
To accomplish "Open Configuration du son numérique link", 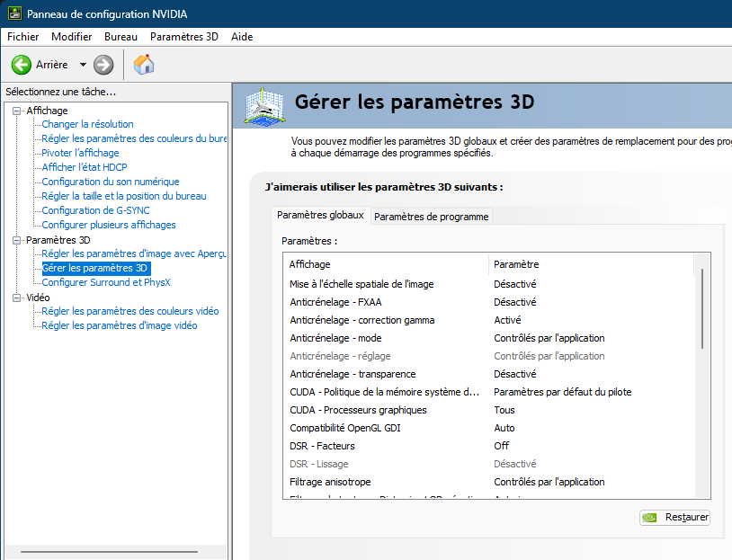I will (x=111, y=182).
